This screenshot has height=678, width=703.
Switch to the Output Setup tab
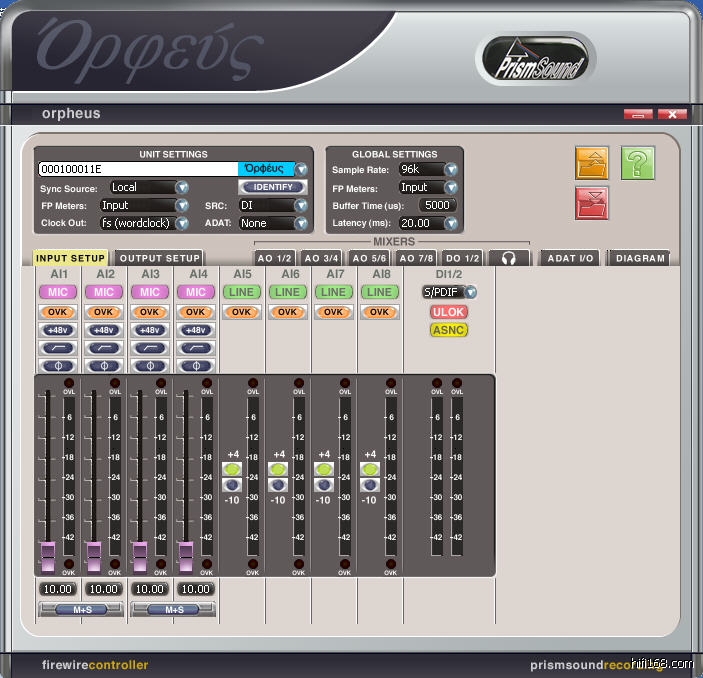pos(159,258)
